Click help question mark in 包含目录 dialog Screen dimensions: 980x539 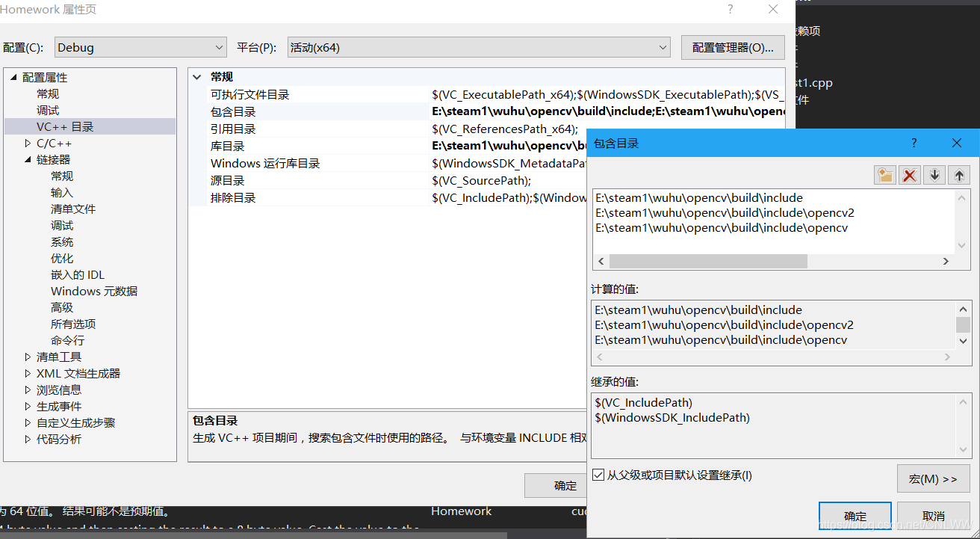[x=914, y=143]
